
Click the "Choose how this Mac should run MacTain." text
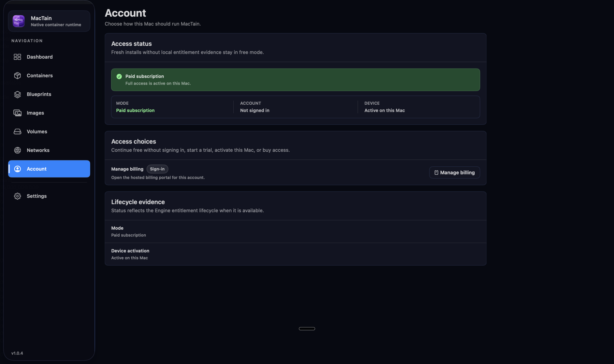(x=153, y=24)
